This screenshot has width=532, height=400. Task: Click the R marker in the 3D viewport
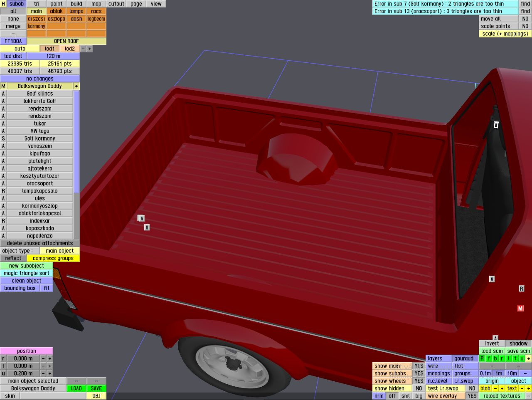click(x=522, y=289)
